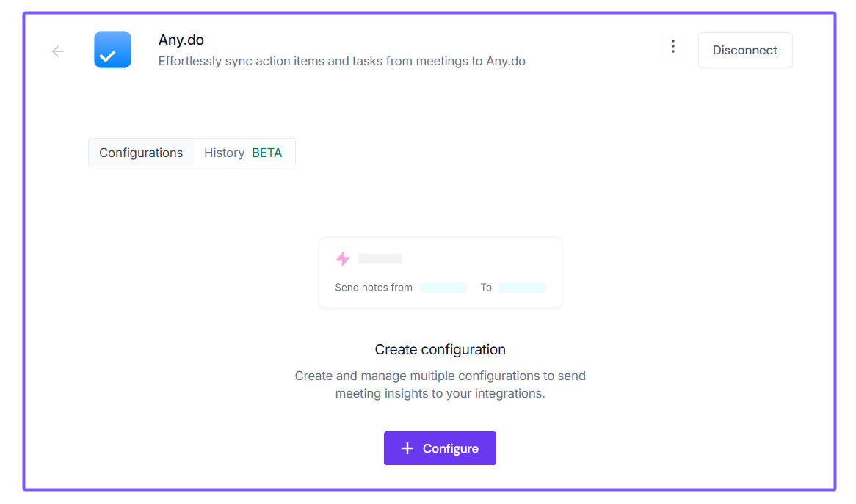
Task: Click the plus icon on Configure
Action: coord(407,448)
